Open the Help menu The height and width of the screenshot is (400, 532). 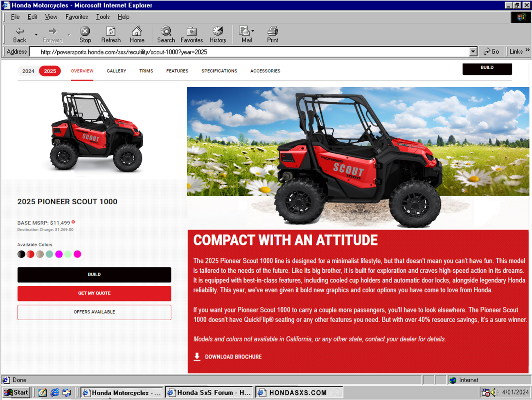click(x=124, y=17)
